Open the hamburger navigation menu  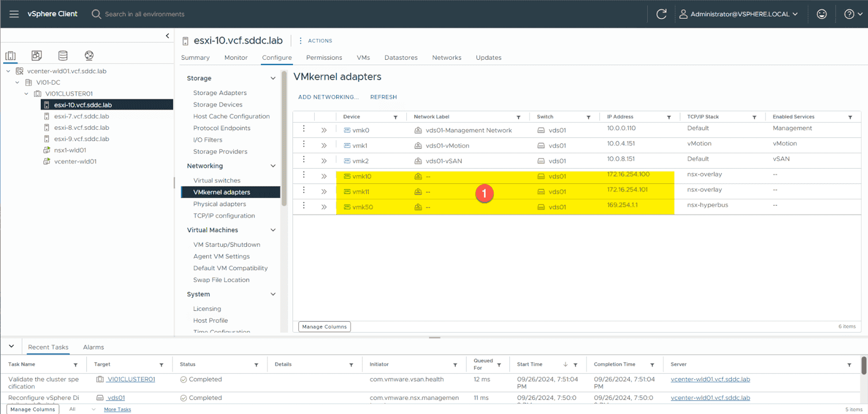pyautogui.click(x=14, y=14)
